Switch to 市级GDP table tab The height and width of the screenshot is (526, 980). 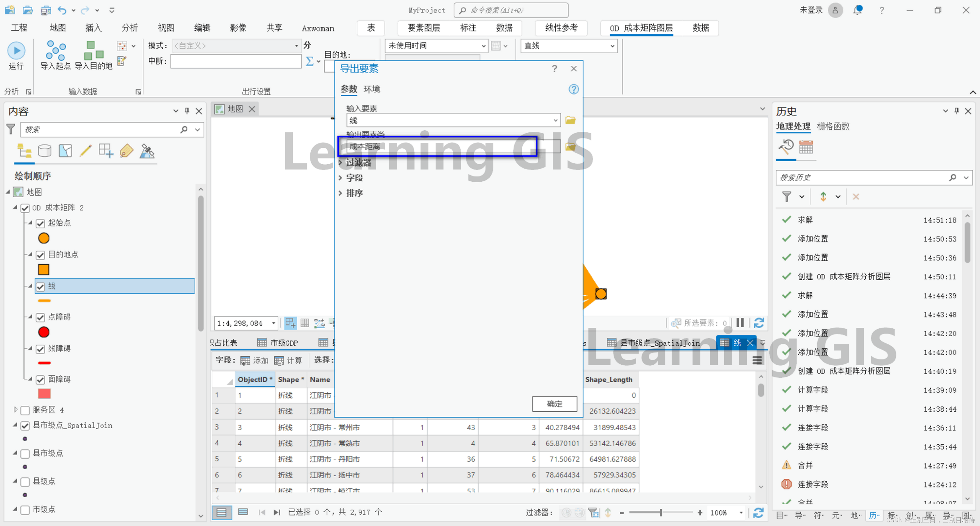coord(278,342)
